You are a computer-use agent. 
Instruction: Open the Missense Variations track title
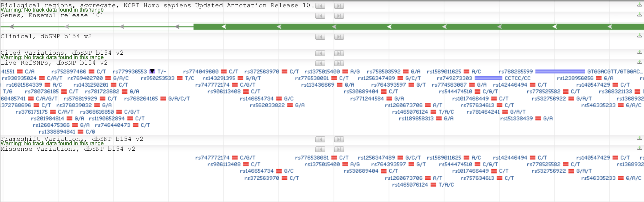click(x=68, y=149)
